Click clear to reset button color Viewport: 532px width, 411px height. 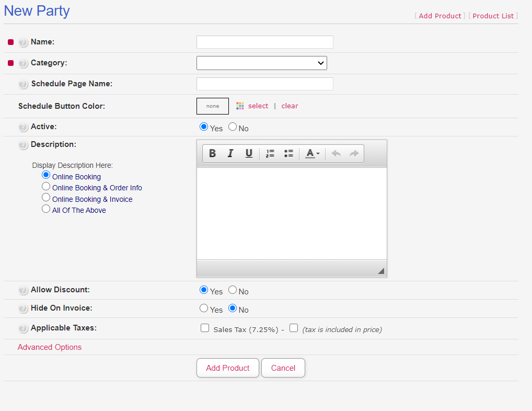click(x=290, y=106)
